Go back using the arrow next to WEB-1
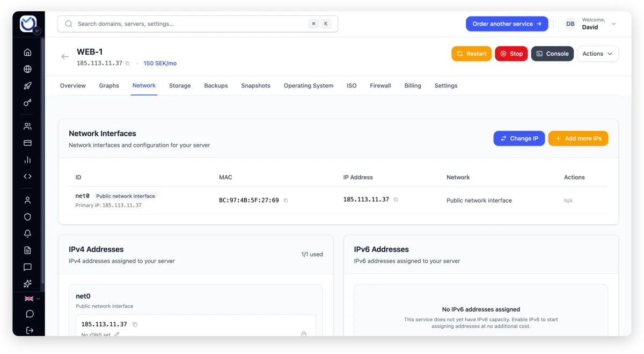Screen dimensions: 644x354 (65, 56)
